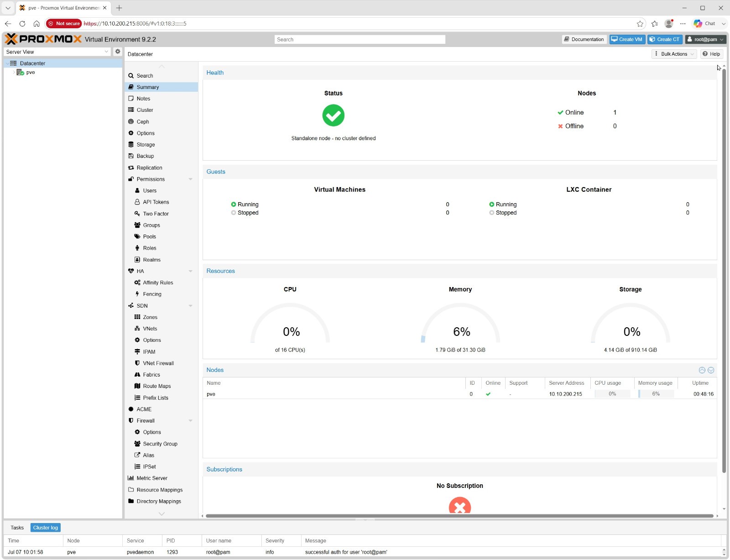Open the datacenter Options menu item
The height and width of the screenshot is (560, 730).
click(x=162, y=133)
